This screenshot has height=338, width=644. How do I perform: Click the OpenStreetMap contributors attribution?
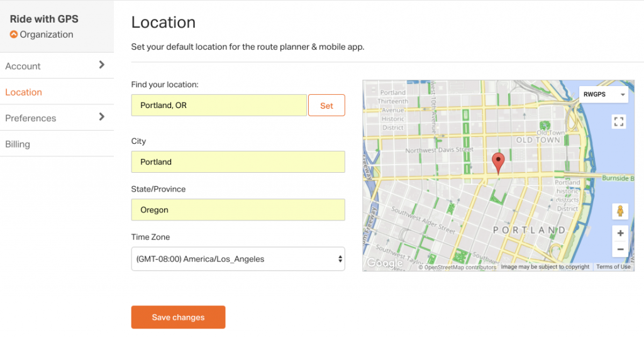[457, 268]
